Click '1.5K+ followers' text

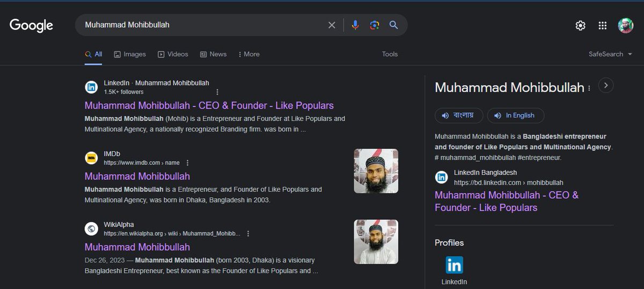tap(123, 92)
